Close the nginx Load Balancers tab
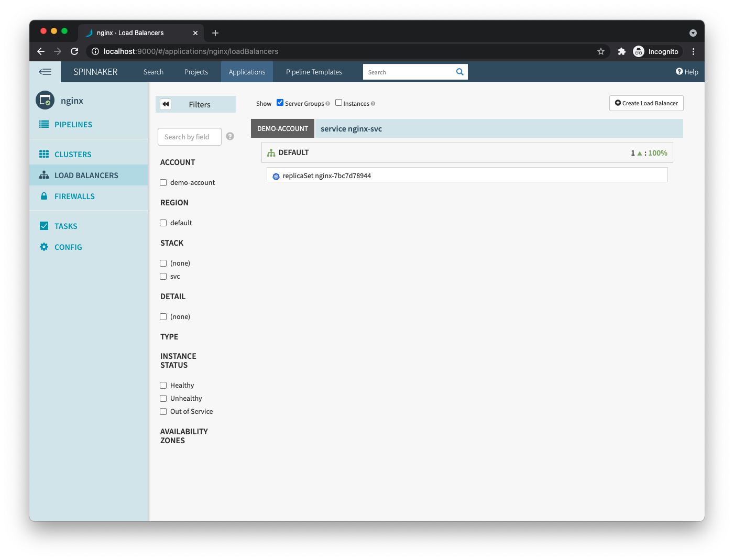 point(195,33)
